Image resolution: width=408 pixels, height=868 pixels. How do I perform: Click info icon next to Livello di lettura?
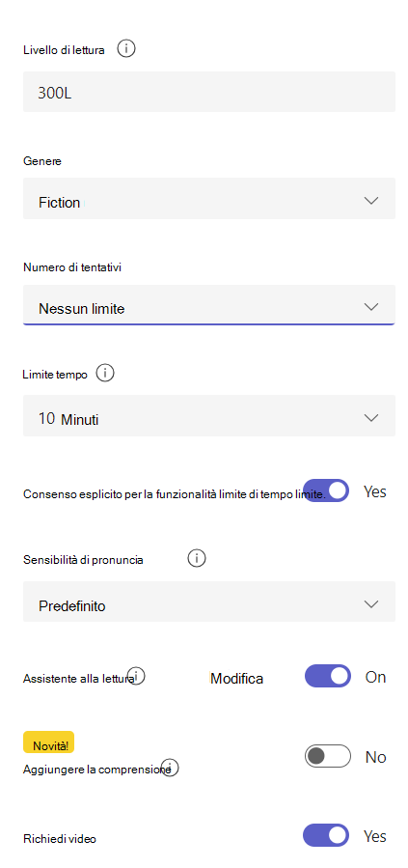(126, 49)
